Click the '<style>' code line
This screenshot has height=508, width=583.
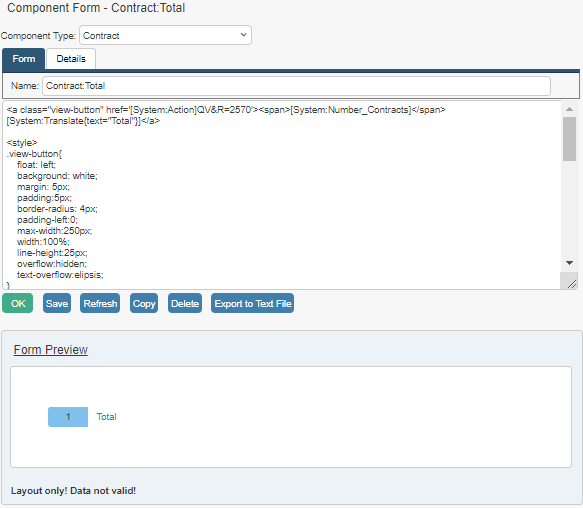pyautogui.click(x=22, y=143)
